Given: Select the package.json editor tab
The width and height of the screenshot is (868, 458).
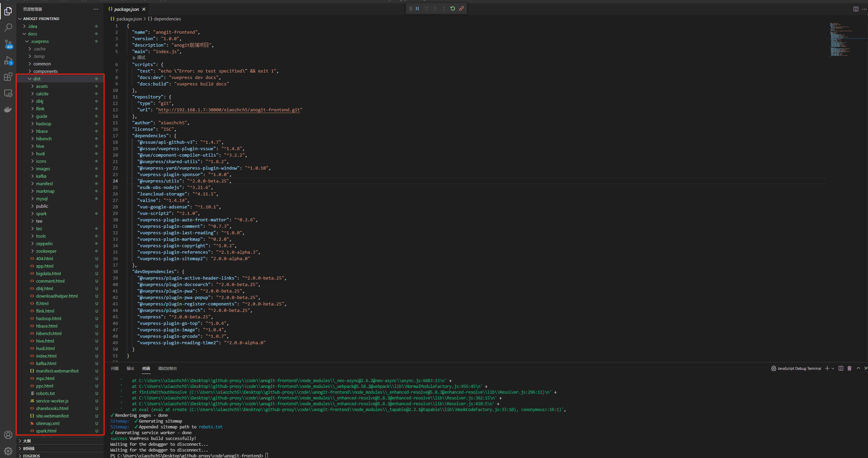Looking at the screenshot, I should (127, 9).
